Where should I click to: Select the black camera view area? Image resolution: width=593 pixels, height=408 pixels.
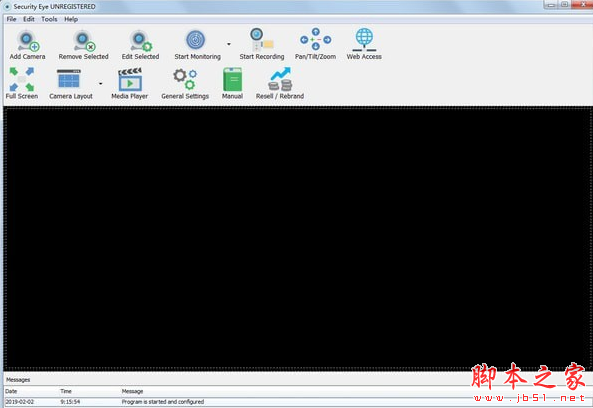point(298,238)
